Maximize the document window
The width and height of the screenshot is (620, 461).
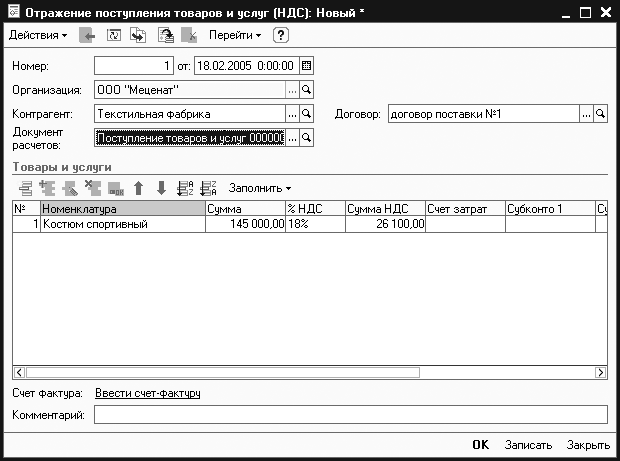click(585, 13)
